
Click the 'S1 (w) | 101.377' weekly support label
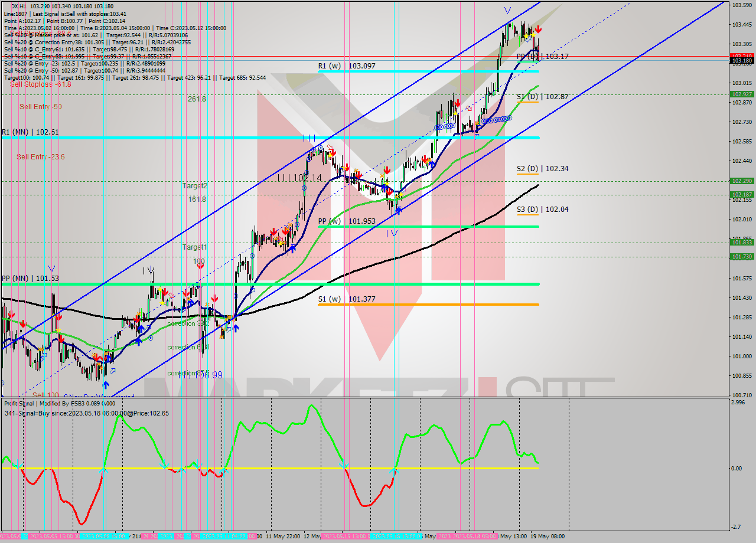(347, 299)
